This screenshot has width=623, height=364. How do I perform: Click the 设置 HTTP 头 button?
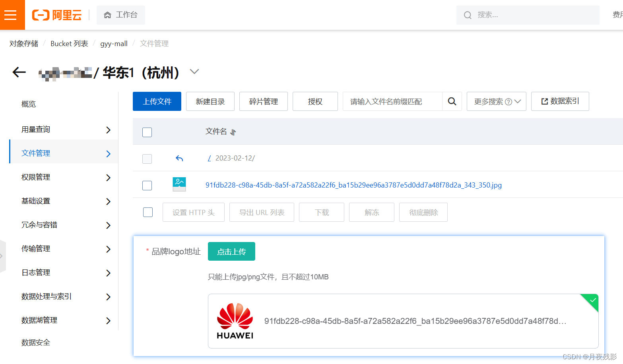pos(194,212)
